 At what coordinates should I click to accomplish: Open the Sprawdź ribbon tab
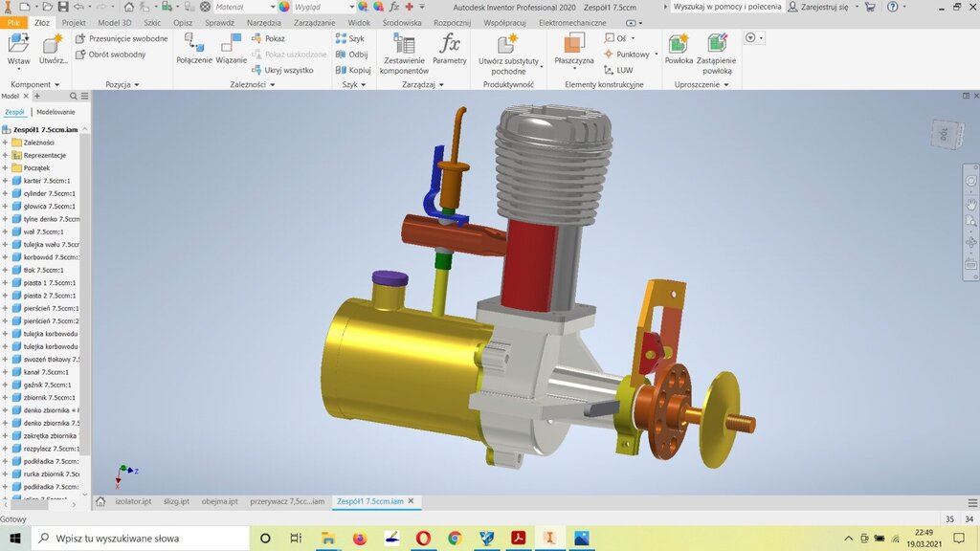click(x=219, y=22)
